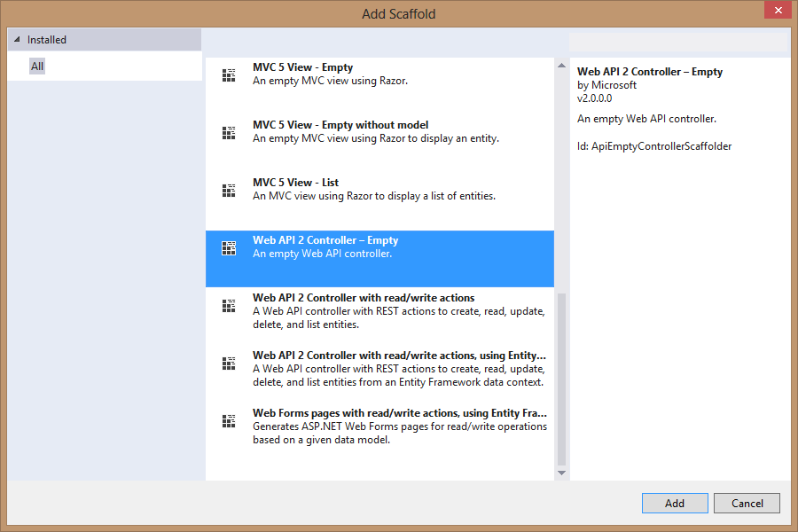This screenshot has height=532, width=798.
Task: Select MVC 5 View - Empty title
Action: [303, 67]
